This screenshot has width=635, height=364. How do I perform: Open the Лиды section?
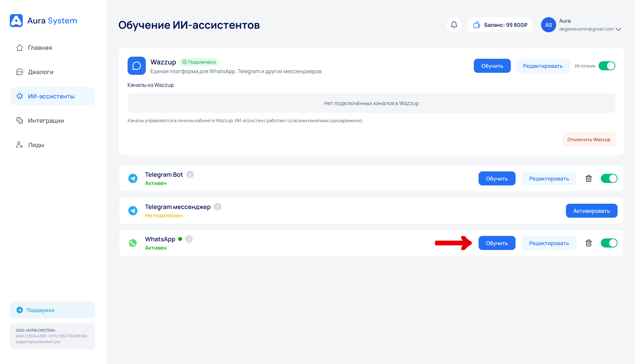[36, 145]
